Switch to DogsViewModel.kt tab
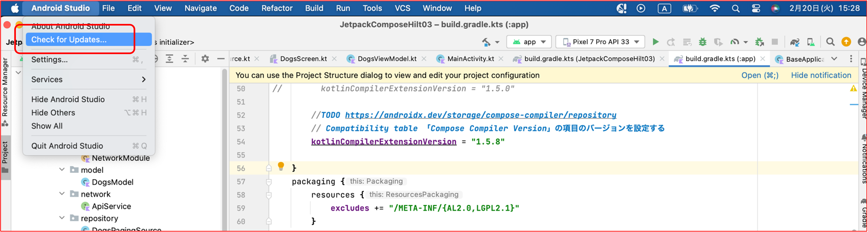This screenshot has width=868, height=232. [387, 59]
